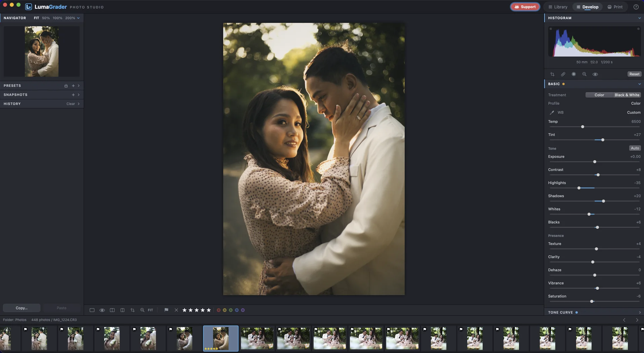This screenshot has height=353, width=644.
Task: Apply the blue color label
Action: point(237,310)
